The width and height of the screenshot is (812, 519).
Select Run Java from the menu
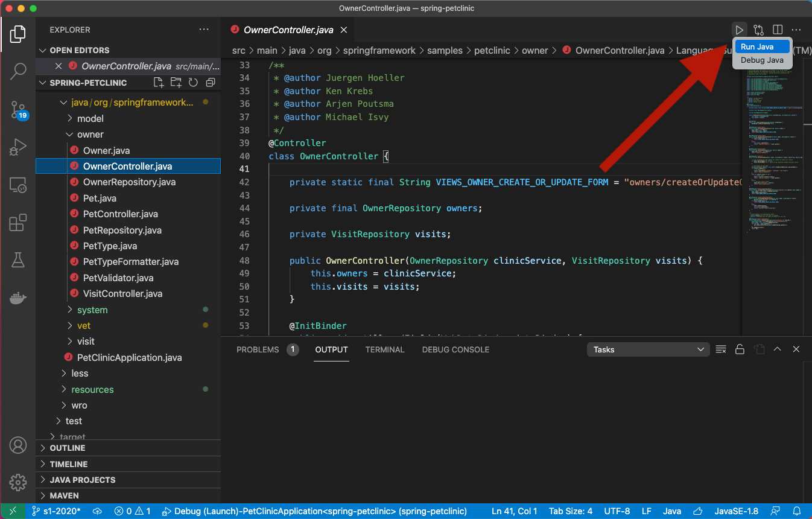coord(762,47)
